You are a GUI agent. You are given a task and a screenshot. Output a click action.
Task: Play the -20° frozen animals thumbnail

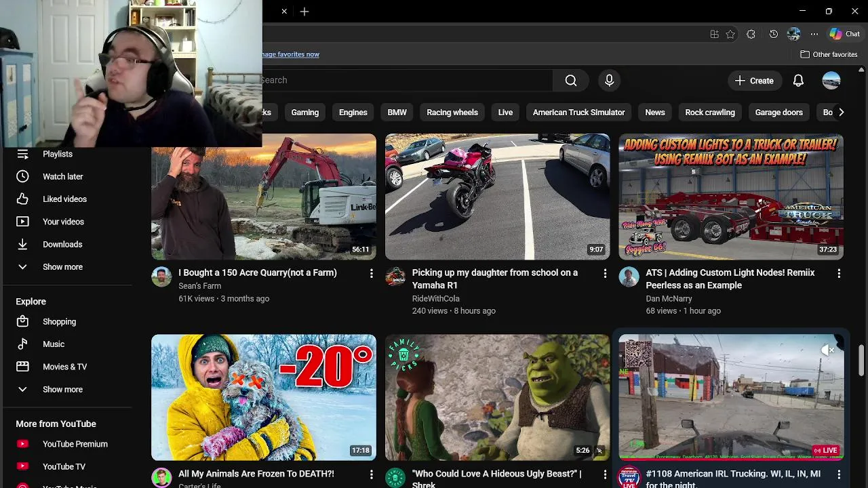[x=264, y=397]
